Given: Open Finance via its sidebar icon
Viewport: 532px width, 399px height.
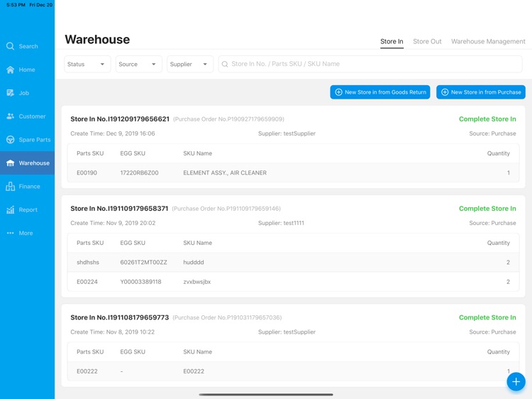Looking at the screenshot, I should [x=10, y=187].
